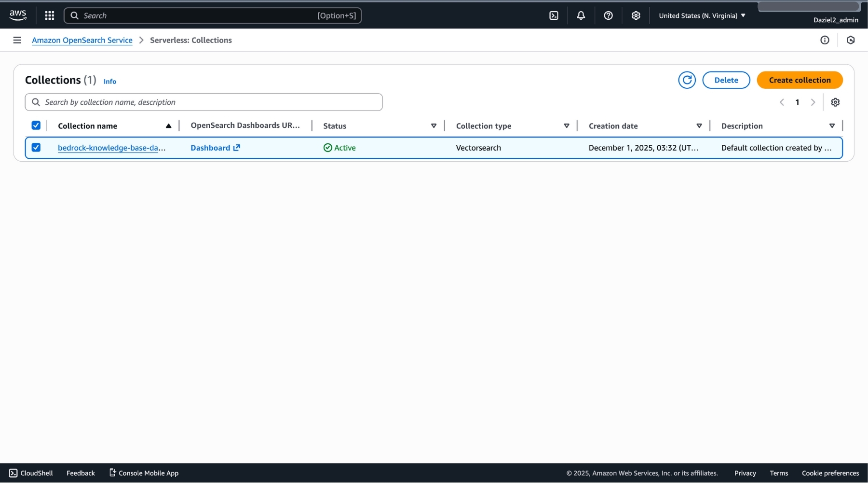868x484 pixels.
Task: Open the notifications bell
Action: (x=581, y=15)
